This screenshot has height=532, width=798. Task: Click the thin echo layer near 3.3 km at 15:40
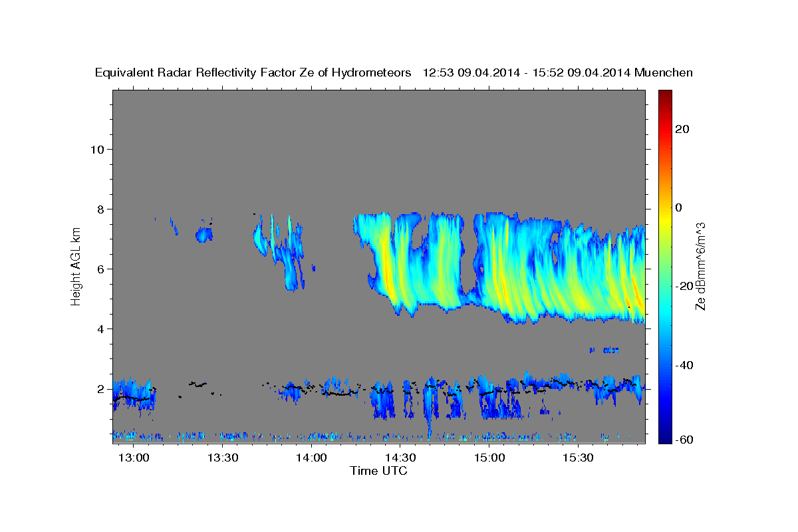click(x=604, y=350)
